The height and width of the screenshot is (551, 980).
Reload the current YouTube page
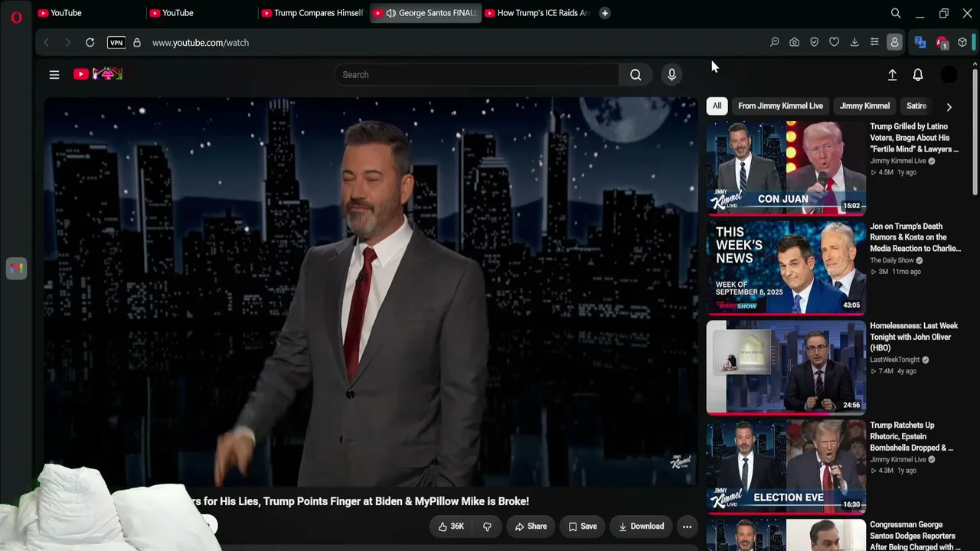[90, 43]
